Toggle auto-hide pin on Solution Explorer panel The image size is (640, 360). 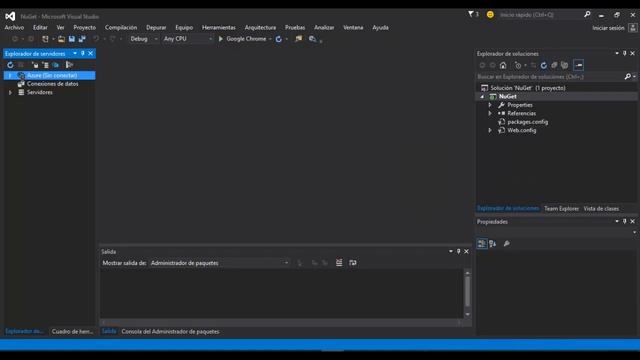click(624, 53)
